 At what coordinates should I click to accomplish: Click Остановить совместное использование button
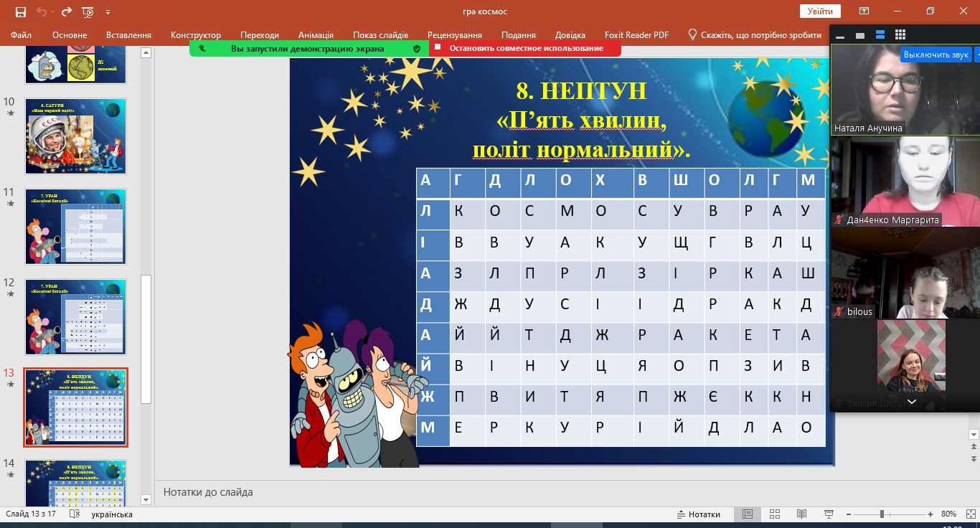click(527, 48)
